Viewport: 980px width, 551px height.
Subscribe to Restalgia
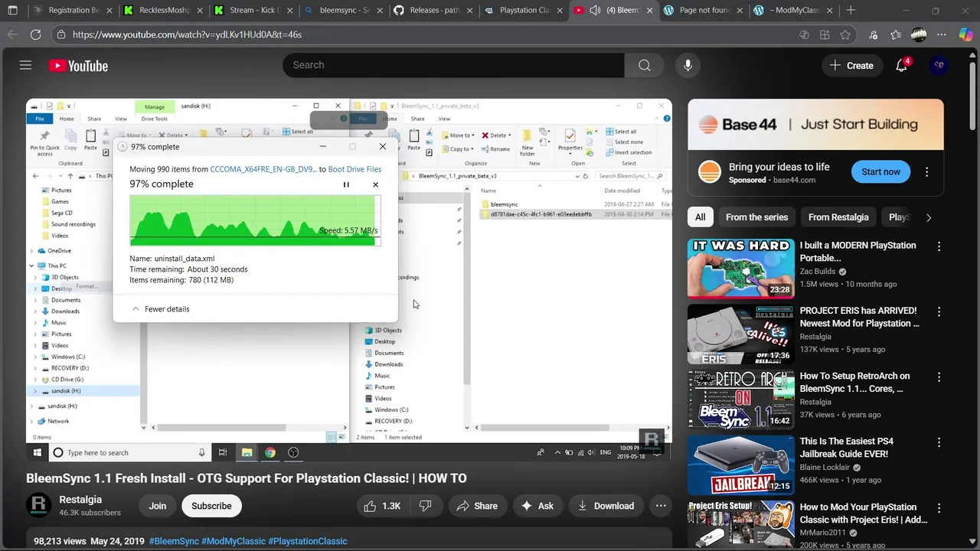click(211, 506)
